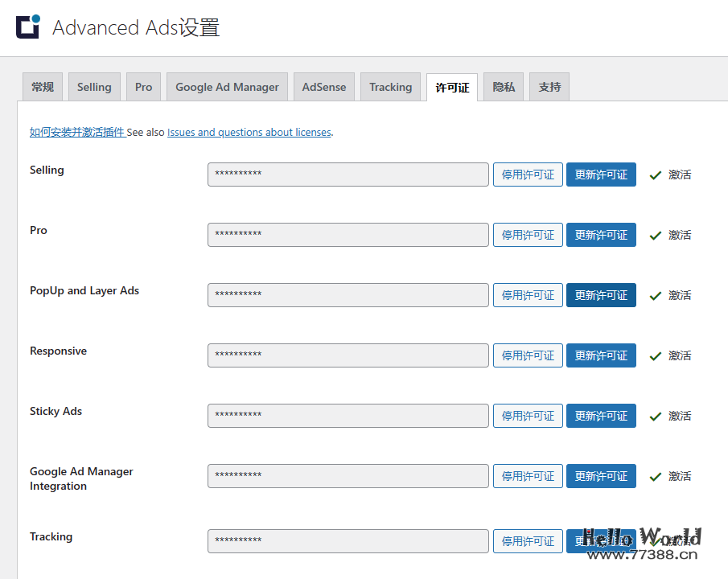This screenshot has width=728, height=579.
Task: Select the Pro license key input
Action: pos(348,235)
